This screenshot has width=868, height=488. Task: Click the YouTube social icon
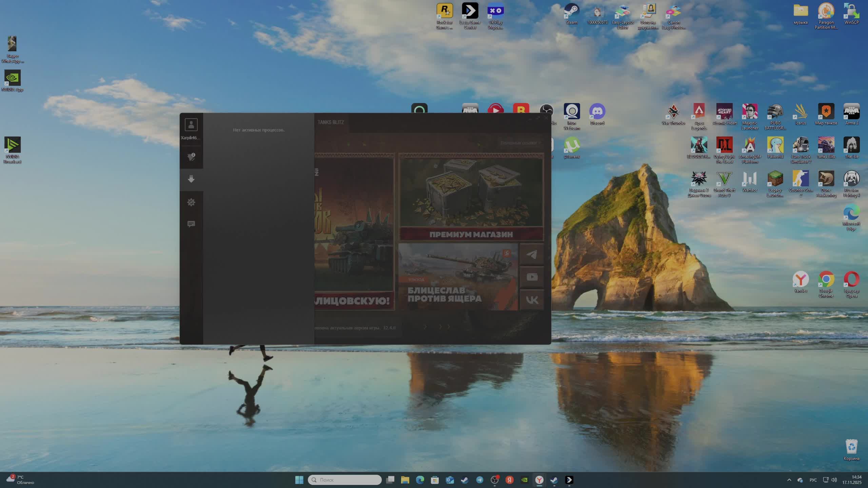pos(532,277)
